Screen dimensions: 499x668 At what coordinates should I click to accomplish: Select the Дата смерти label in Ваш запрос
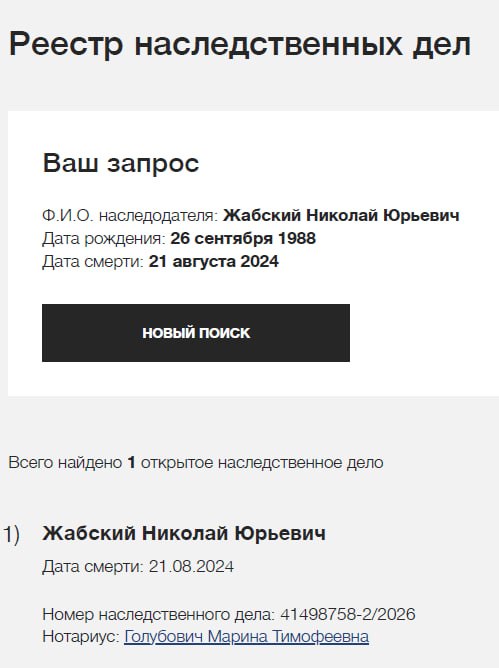[93, 262]
